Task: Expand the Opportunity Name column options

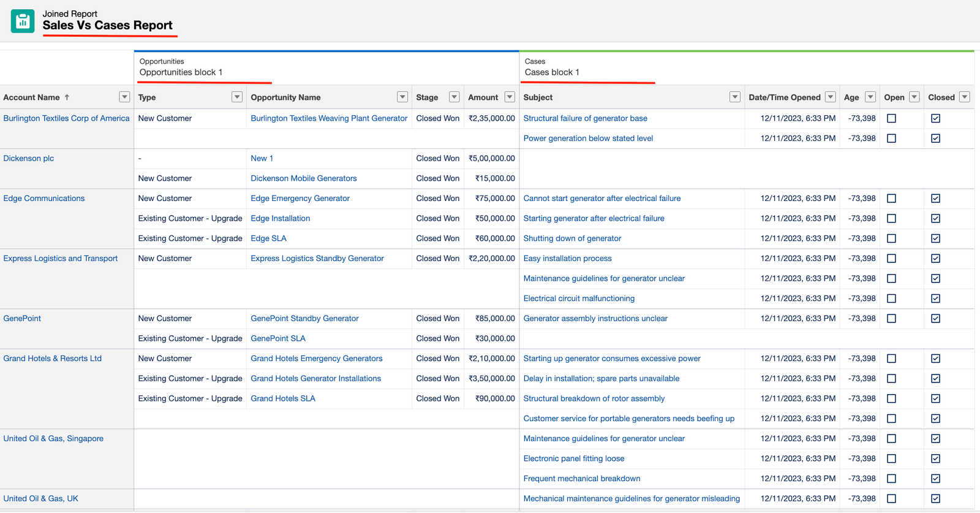Action: pyautogui.click(x=402, y=97)
